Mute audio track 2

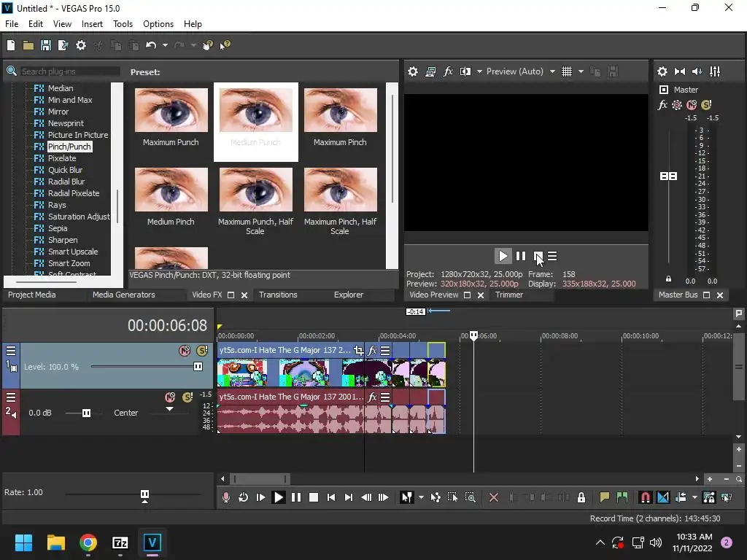pos(169,397)
